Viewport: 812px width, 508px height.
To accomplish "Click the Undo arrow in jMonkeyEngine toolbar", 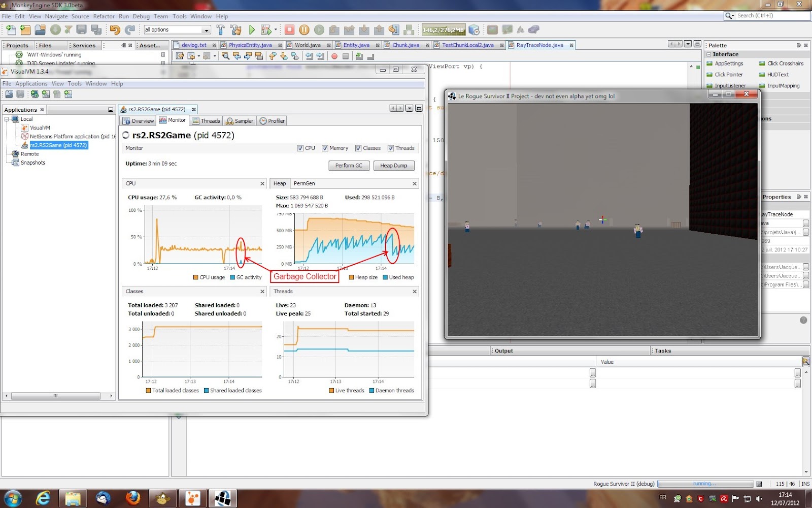I will pyautogui.click(x=115, y=30).
